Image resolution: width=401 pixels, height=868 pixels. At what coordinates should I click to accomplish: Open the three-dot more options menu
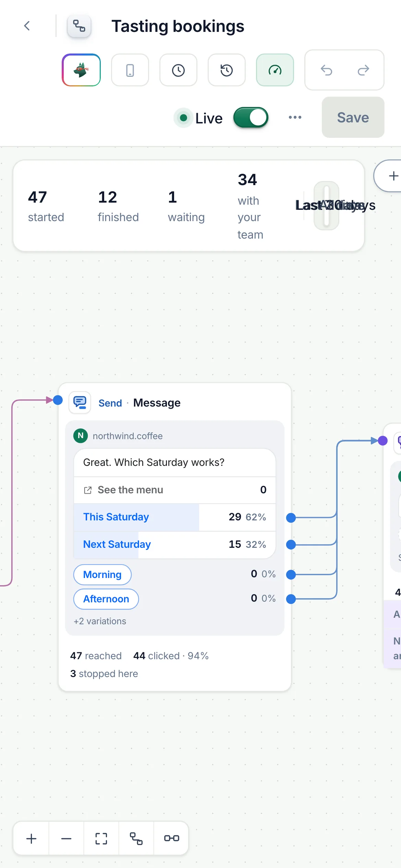(295, 117)
